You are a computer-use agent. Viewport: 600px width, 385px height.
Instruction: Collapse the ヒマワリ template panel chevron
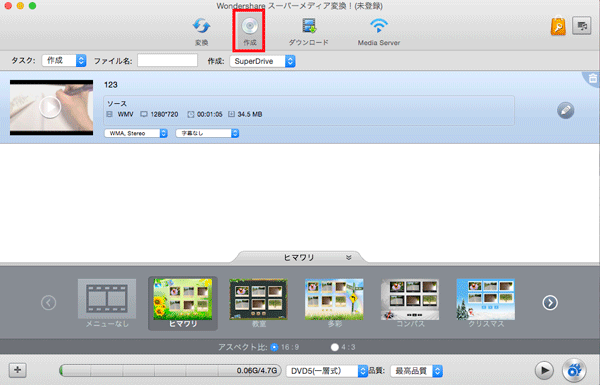point(349,258)
